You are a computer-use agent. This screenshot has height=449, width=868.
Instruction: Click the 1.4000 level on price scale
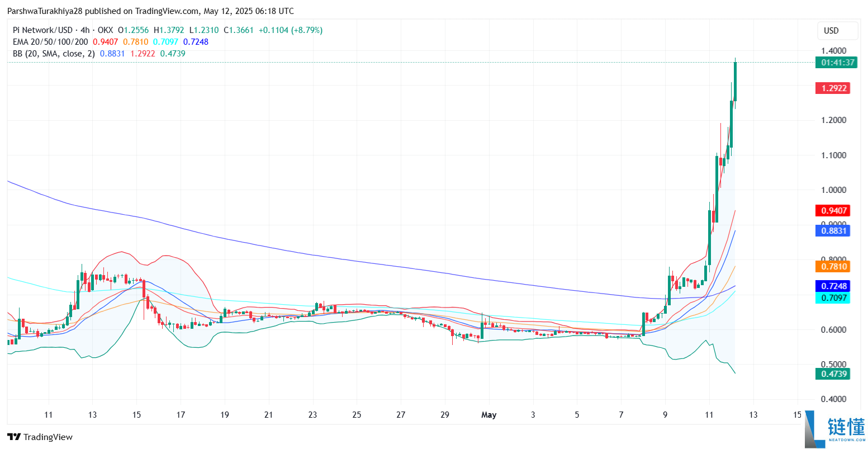point(833,51)
